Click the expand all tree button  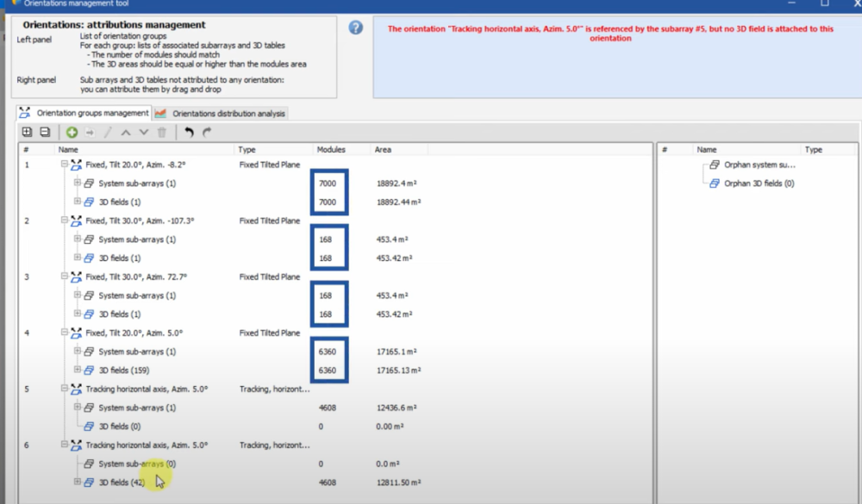pos(27,132)
